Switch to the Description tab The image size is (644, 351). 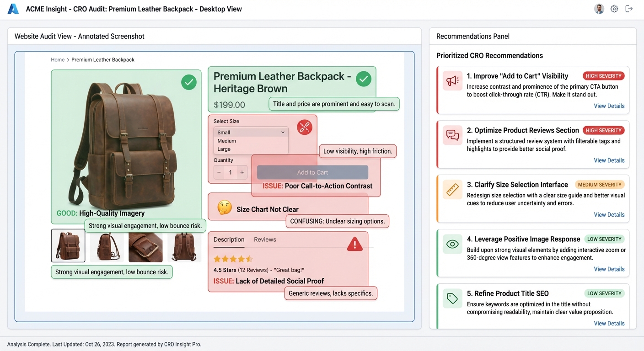[x=229, y=239]
